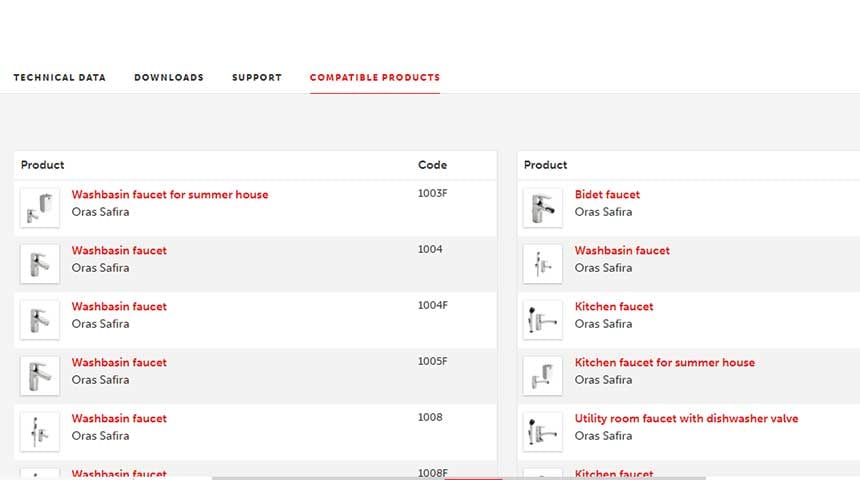Image resolution: width=860 pixels, height=480 pixels.
Task: Open Kitchen faucet for summer house thumbnail
Action: click(x=542, y=376)
